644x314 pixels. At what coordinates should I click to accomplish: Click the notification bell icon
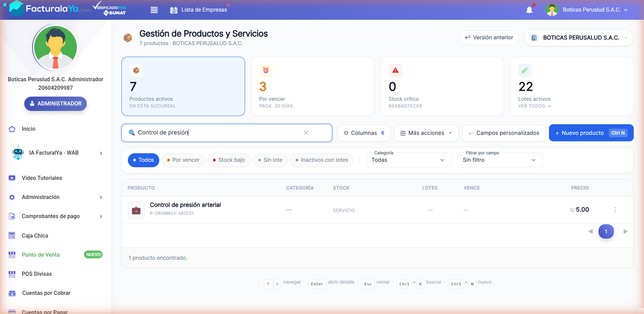529,10
